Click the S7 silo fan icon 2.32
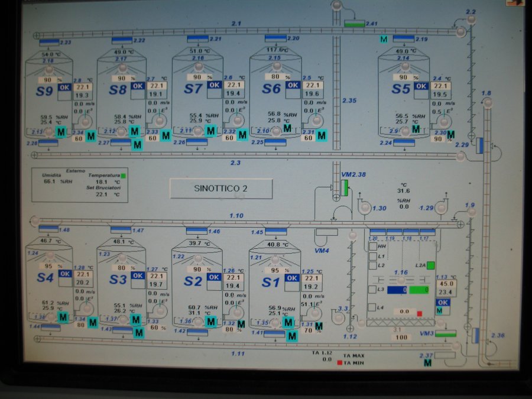532x399 pixels. (x=238, y=120)
